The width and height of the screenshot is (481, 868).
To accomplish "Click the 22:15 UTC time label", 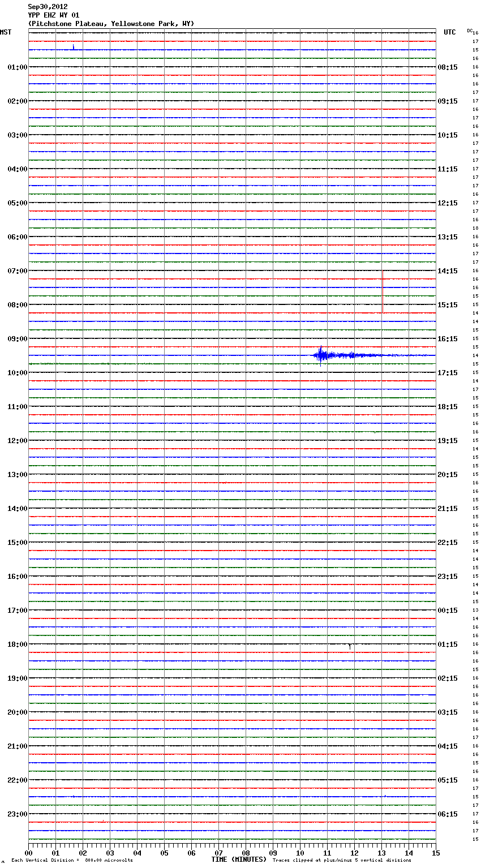I will (448, 543).
